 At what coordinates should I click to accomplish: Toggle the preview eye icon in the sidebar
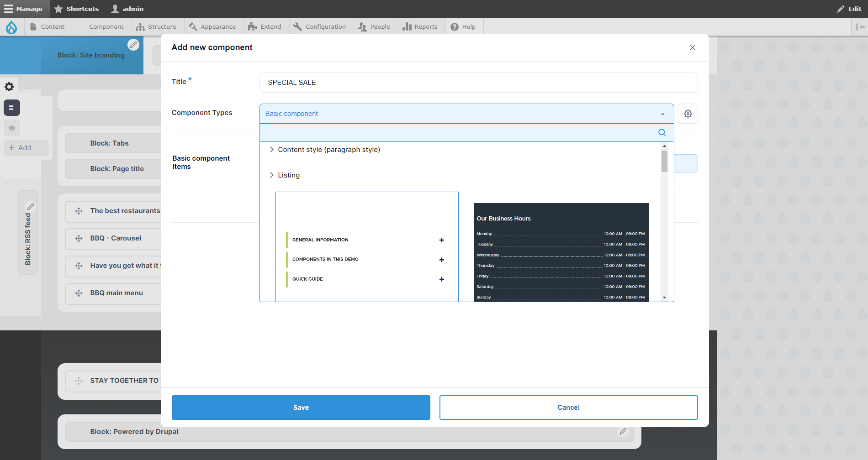coord(12,128)
